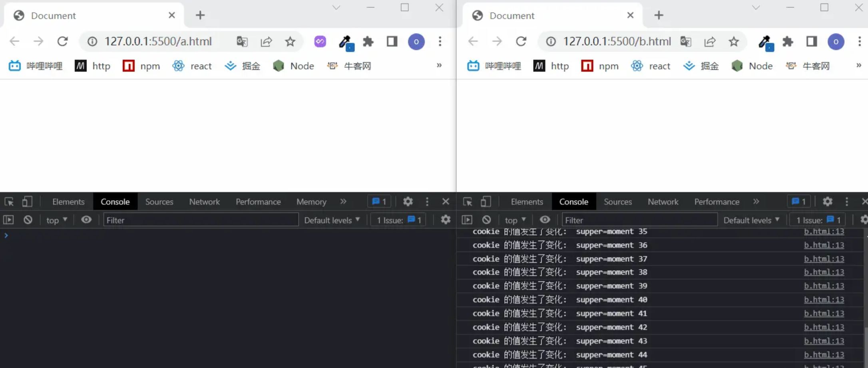Bookmark the b.html page with star icon
The width and height of the screenshot is (868, 368).
pyautogui.click(x=733, y=42)
